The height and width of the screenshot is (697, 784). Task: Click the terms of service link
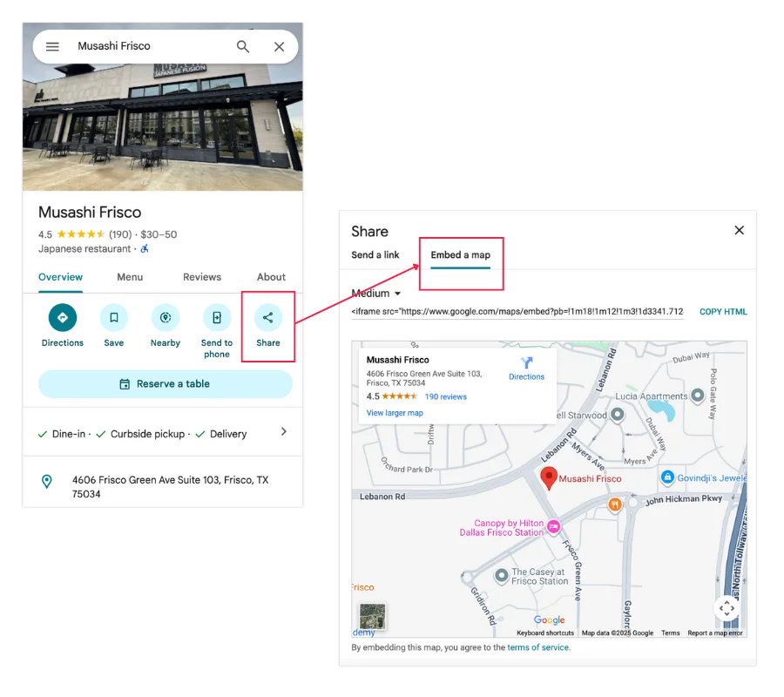tap(537, 646)
